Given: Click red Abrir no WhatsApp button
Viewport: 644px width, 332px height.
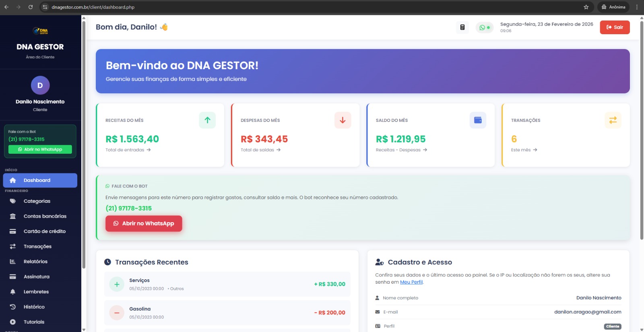Looking at the screenshot, I should point(144,223).
